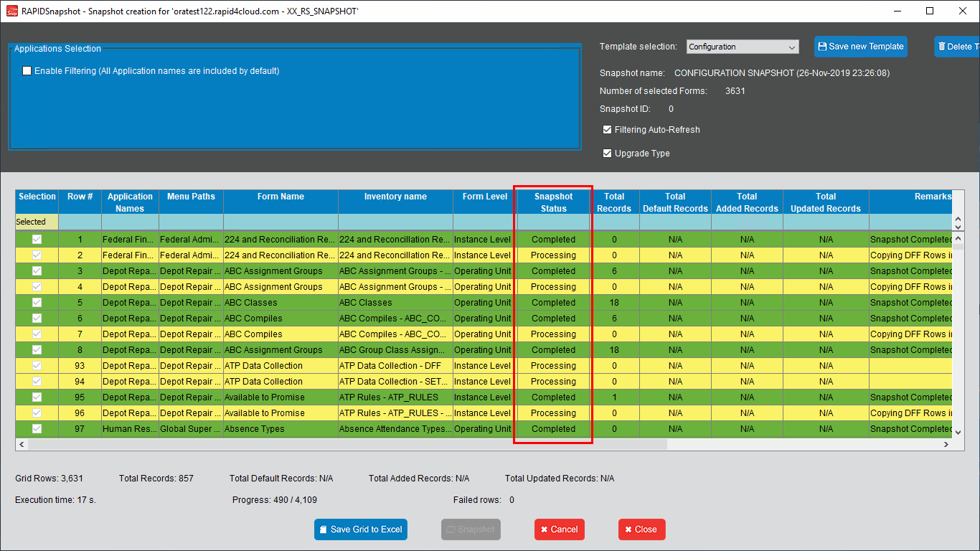Sort by Row # column header
The image size is (980, 551).
[x=80, y=202]
